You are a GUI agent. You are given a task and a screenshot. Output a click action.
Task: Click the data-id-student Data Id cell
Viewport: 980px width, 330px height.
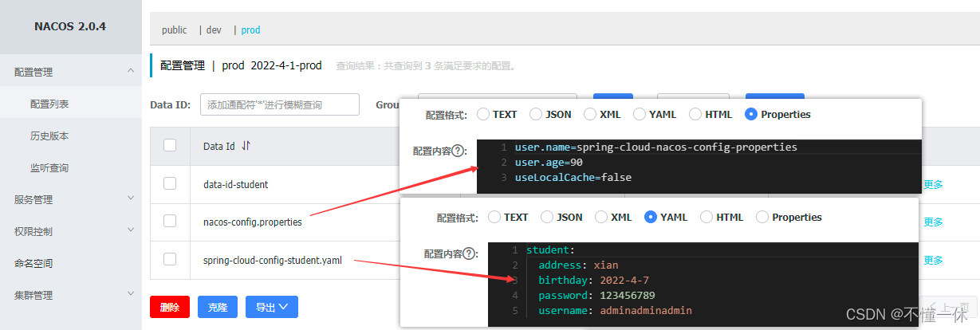[235, 184]
